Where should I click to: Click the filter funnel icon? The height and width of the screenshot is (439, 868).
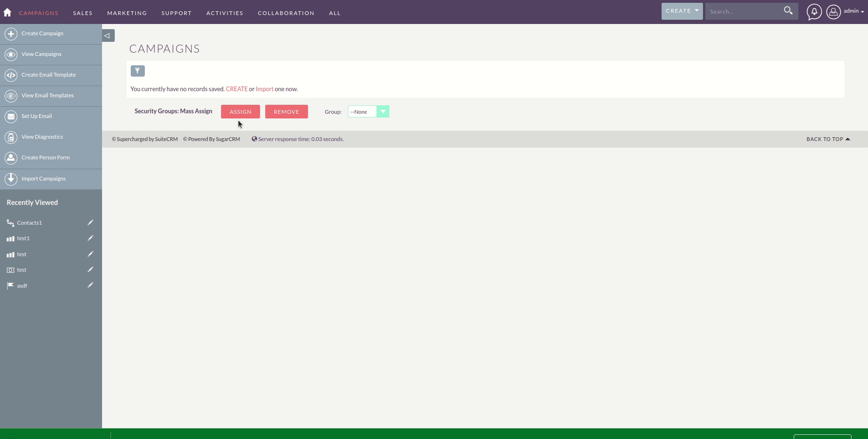pos(137,71)
